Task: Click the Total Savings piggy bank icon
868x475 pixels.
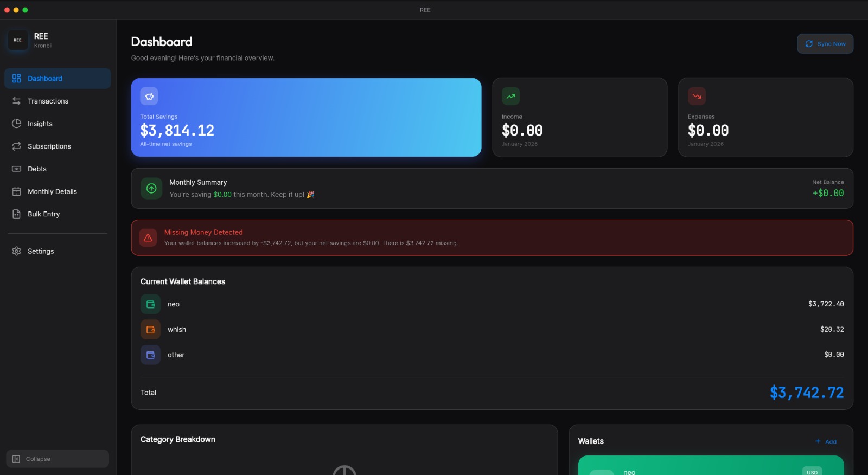Action: [149, 96]
